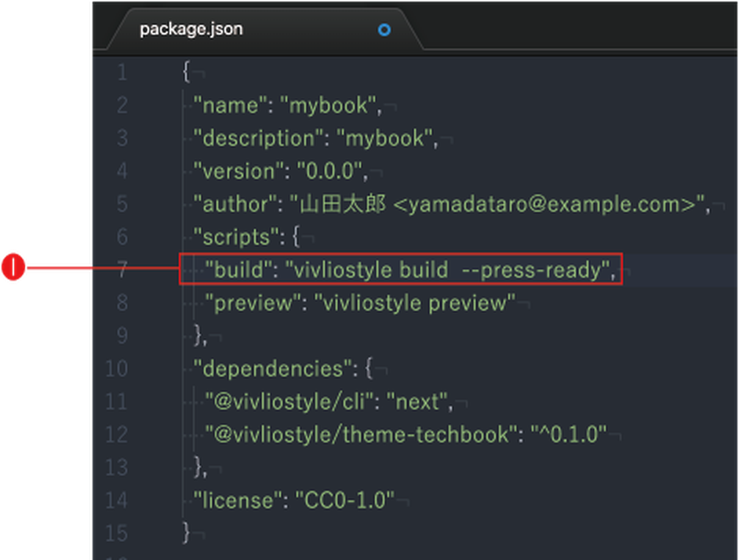The height and width of the screenshot is (560, 739).
Task: Click line number 9 in the gutter
Action: pyautogui.click(x=122, y=336)
